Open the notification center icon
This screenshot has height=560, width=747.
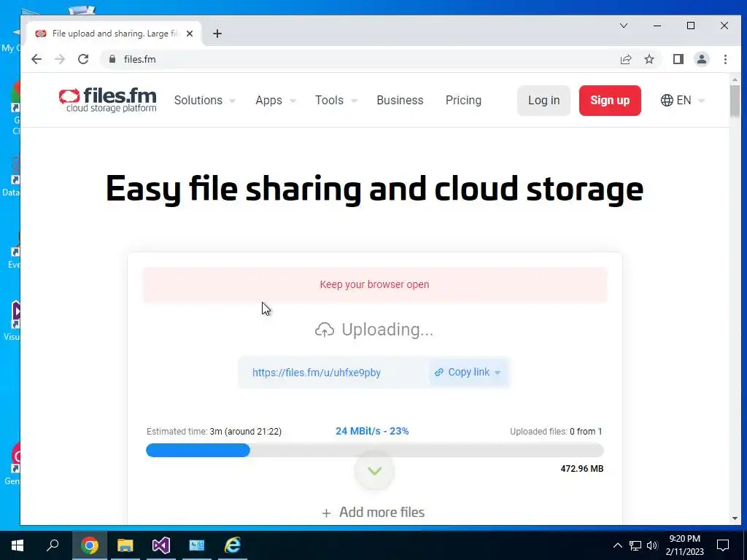pyautogui.click(x=723, y=545)
